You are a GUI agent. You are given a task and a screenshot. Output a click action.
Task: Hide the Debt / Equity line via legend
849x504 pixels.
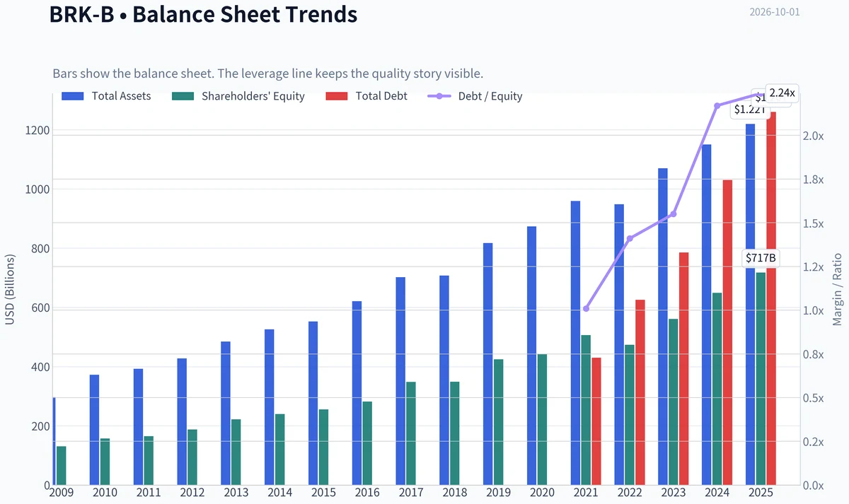click(475, 96)
